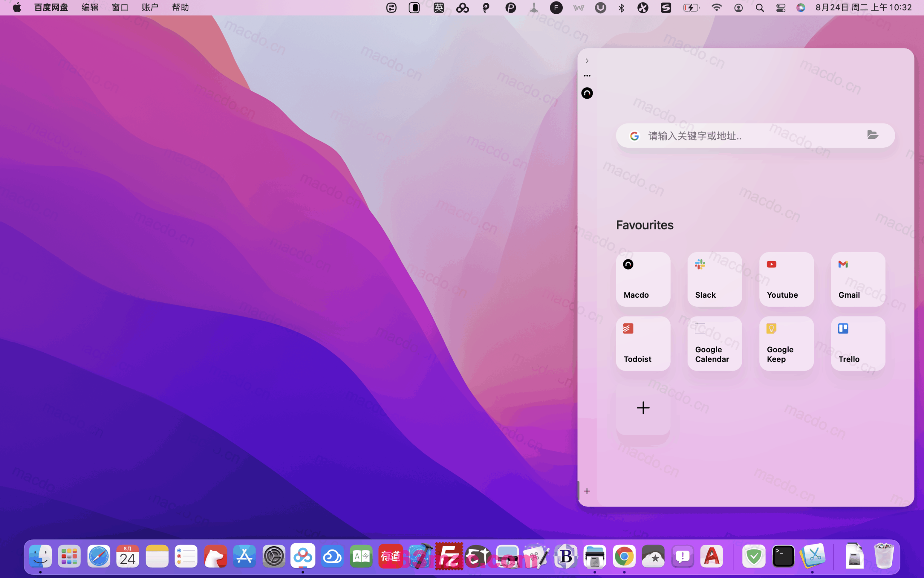Add a new tab with sidebar plus button
Screen dimensions: 924x578
pyautogui.click(x=587, y=491)
